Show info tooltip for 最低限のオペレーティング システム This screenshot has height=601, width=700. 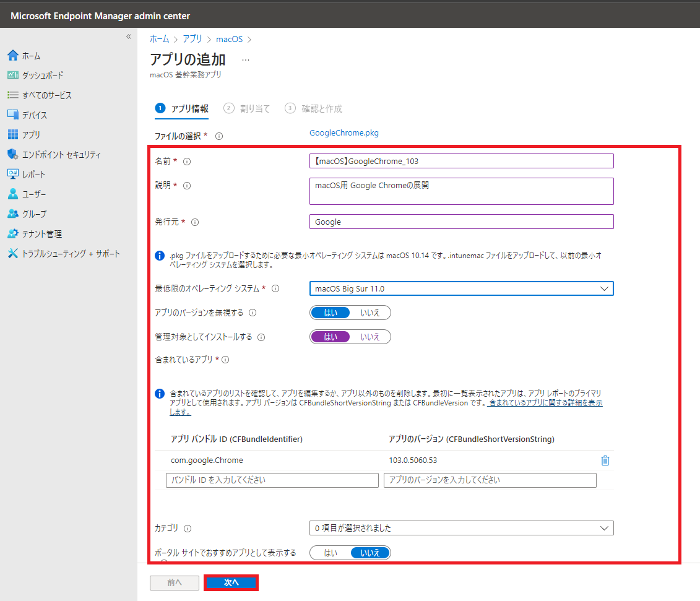(275, 288)
